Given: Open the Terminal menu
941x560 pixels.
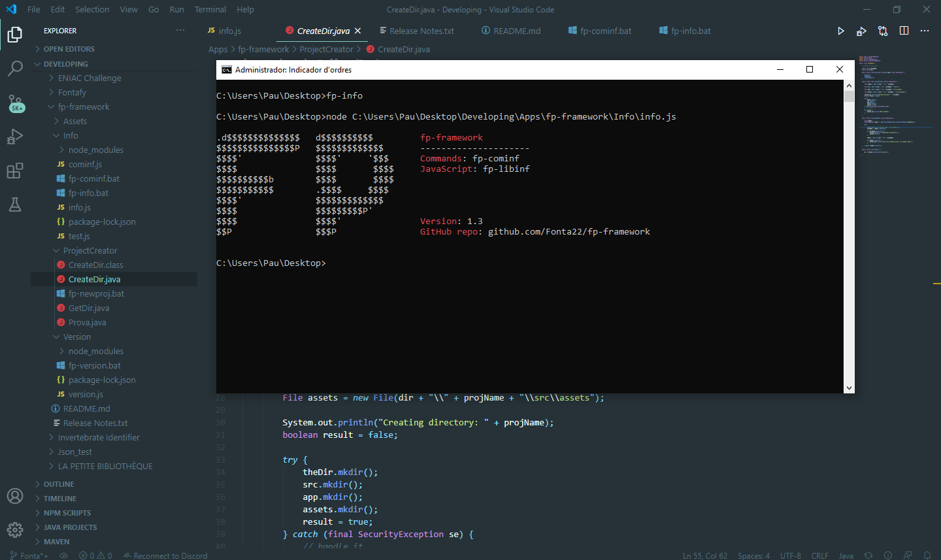Looking at the screenshot, I should (x=210, y=9).
